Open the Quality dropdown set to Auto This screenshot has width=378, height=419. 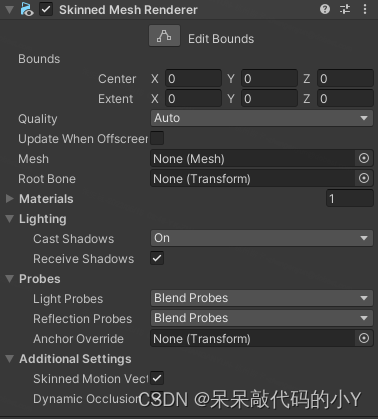pyautogui.click(x=262, y=118)
